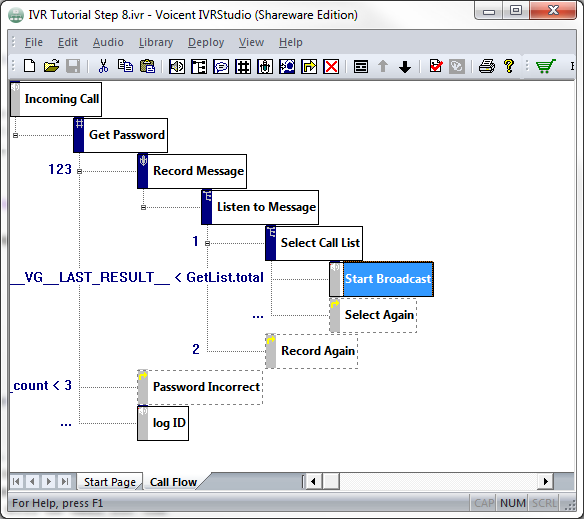Switch to the Start Page tab
The height and width of the screenshot is (519, 584).
110,482
